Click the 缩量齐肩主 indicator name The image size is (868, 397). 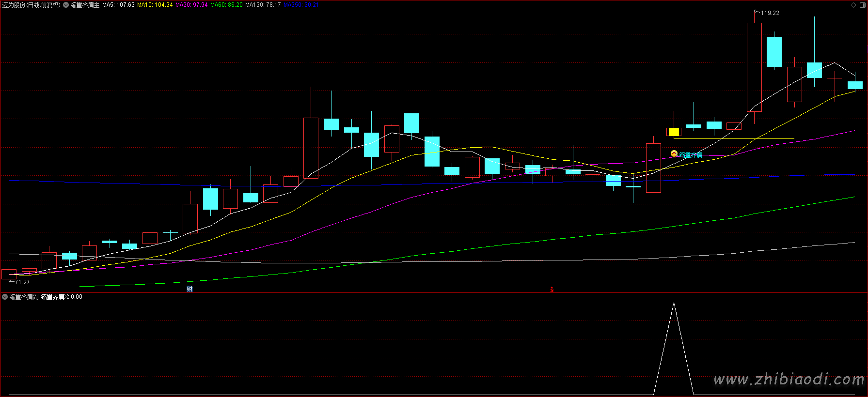click(x=85, y=5)
